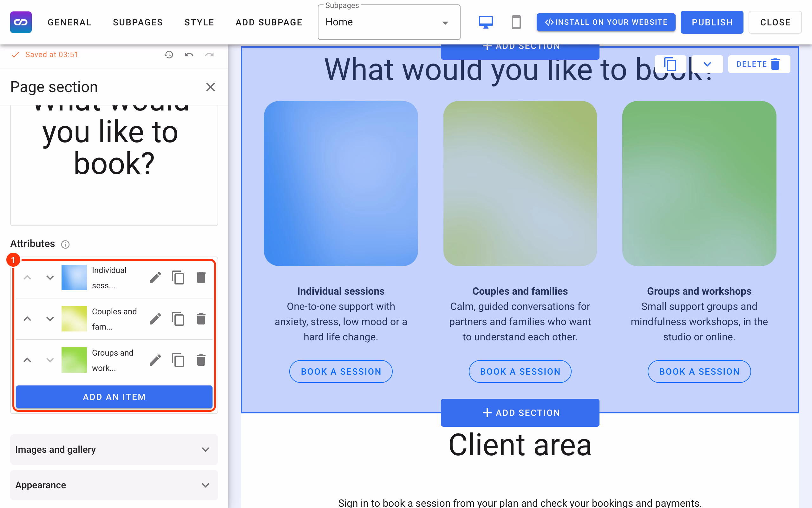Switch to mobile preview icon

[x=516, y=22]
